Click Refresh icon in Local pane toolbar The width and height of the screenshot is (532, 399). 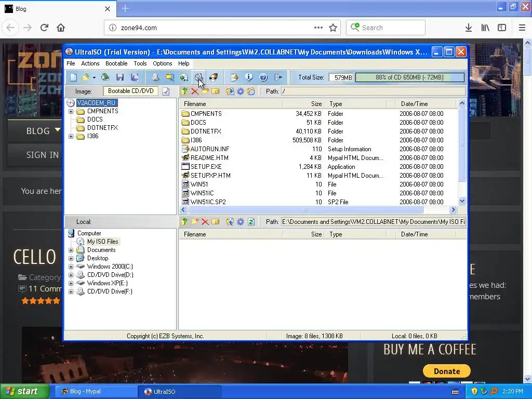pos(251,222)
